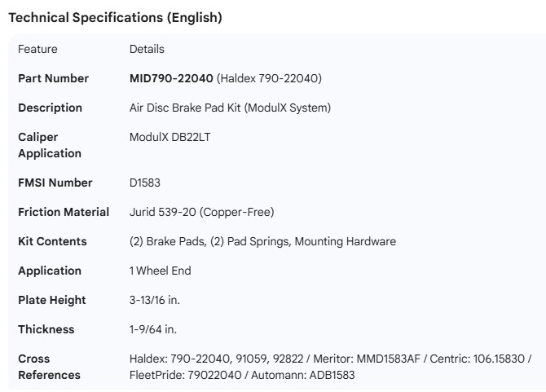
Task: Click the Cross References row label
Action: pos(49,367)
